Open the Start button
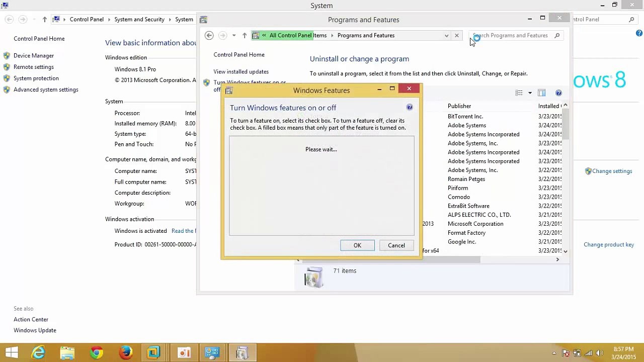This screenshot has width=644, height=362. [x=12, y=352]
